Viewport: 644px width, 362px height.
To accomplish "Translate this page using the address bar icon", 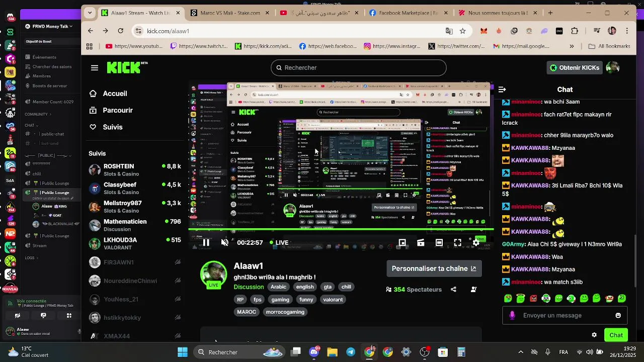I will click(449, 31).
